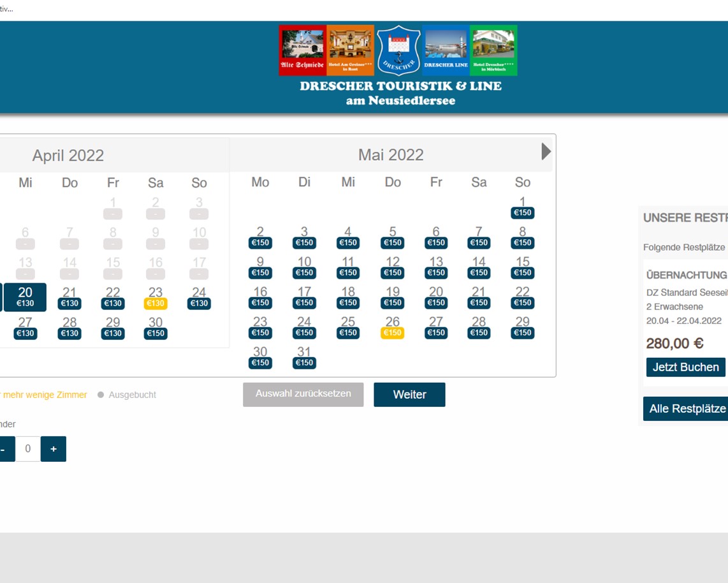Image resolution: width=728 pixels, height=583 pixels.
Task: Open the Hotel Am Greiner logo
Action: point(351,50)
